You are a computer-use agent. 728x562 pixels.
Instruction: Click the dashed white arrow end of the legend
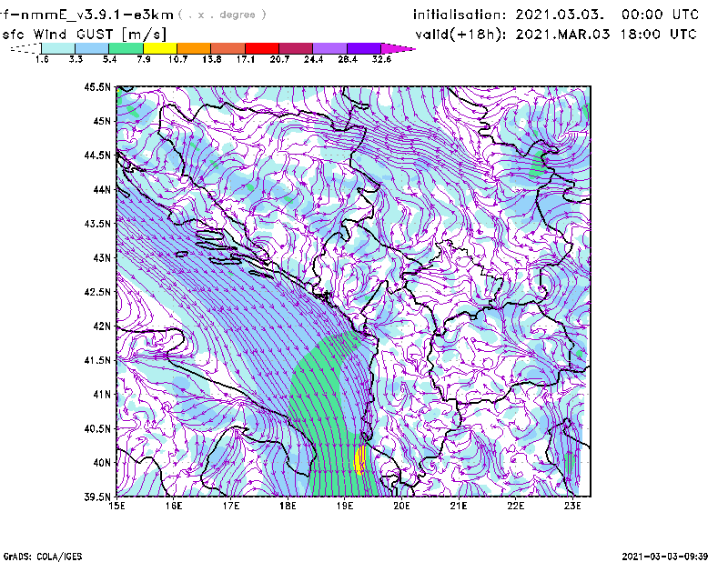coord(25,48)
